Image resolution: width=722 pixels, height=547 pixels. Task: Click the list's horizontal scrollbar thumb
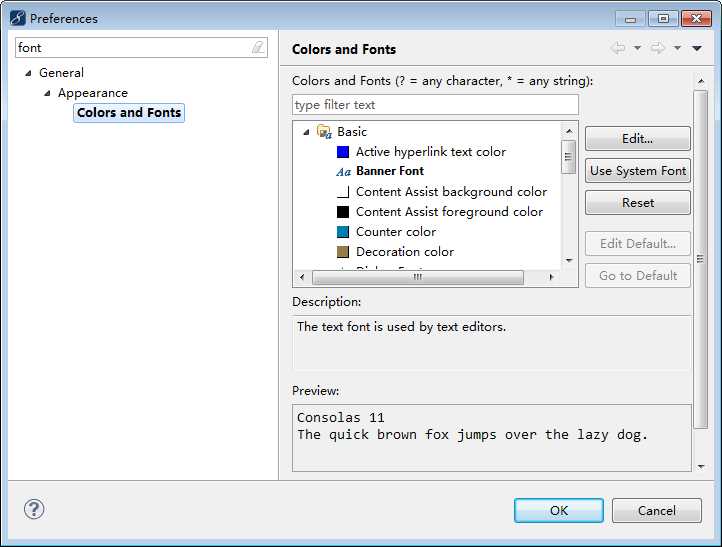pyautogui.click(x=418, y=277)
